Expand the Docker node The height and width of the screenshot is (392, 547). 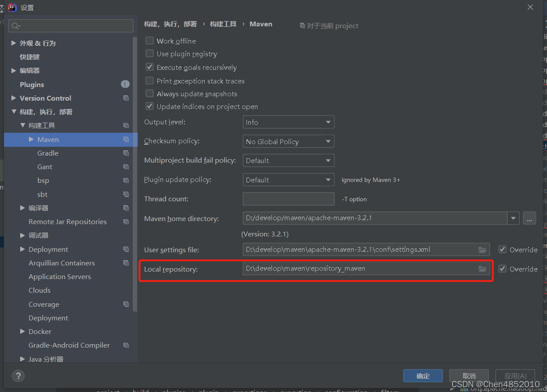(x=22, y=331)
